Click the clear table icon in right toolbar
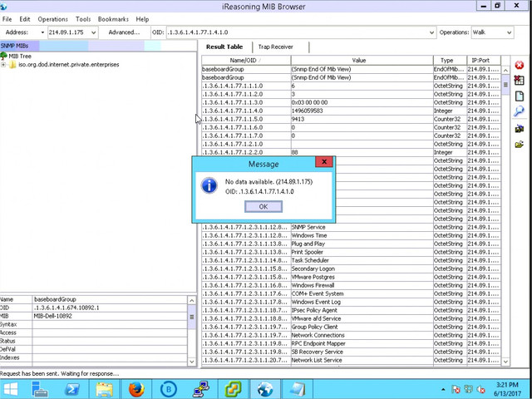 (x=519, y=81)
